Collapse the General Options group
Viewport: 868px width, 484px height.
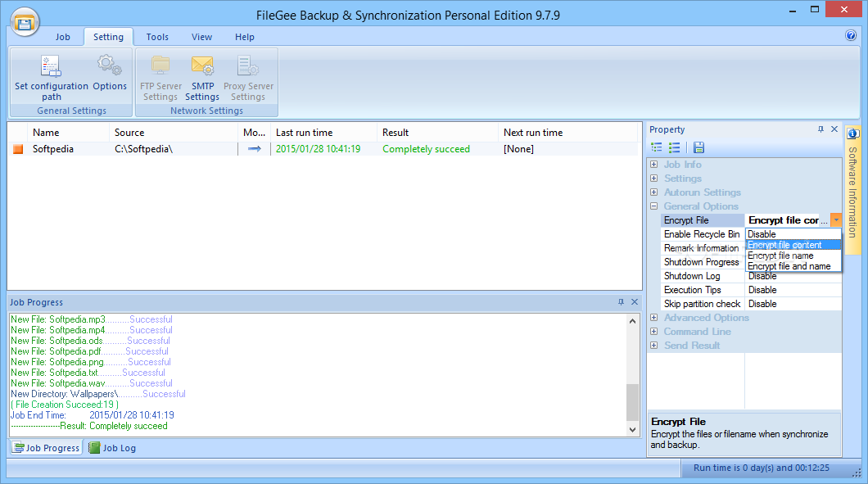coord(653,206)
